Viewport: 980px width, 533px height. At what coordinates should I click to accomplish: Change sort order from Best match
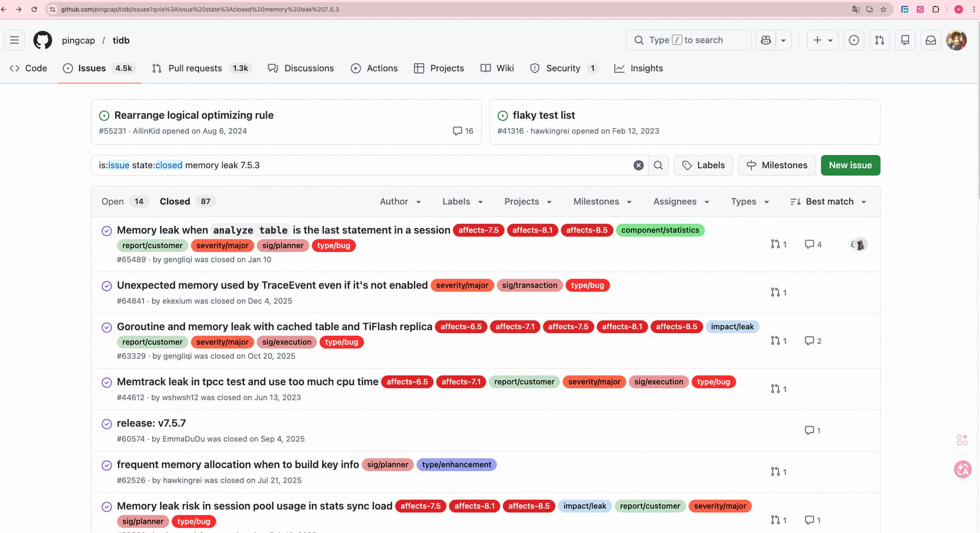click(x=828, y=201)
